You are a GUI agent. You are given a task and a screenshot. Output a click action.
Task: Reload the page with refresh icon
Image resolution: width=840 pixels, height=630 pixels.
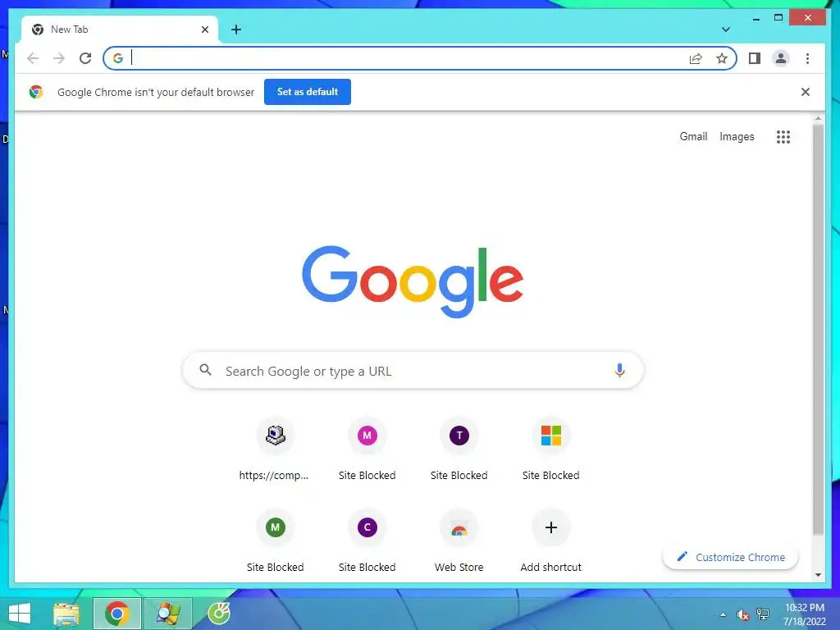(x=85, y=58)
